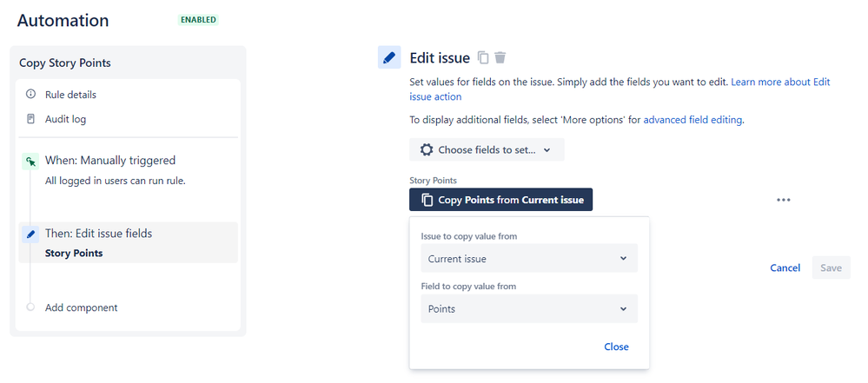This screenshot has height=383, width=868.
Task: Click the gear icon in Choose fields
Action: click(x=426, y=149)
